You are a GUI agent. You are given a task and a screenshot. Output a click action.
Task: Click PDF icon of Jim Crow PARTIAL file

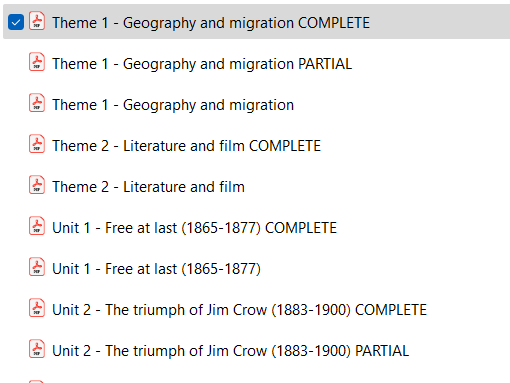[37, 349]
